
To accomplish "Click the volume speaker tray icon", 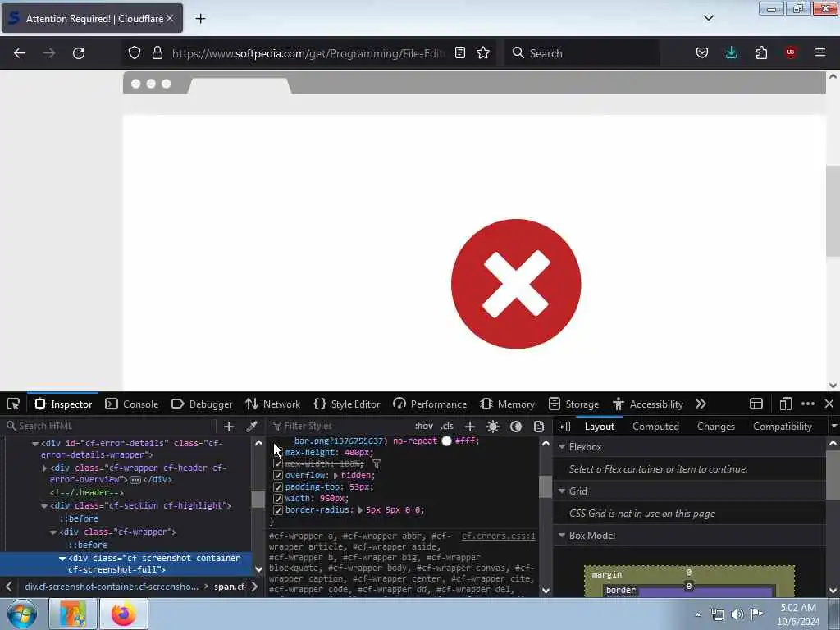I will click(737, 614).
